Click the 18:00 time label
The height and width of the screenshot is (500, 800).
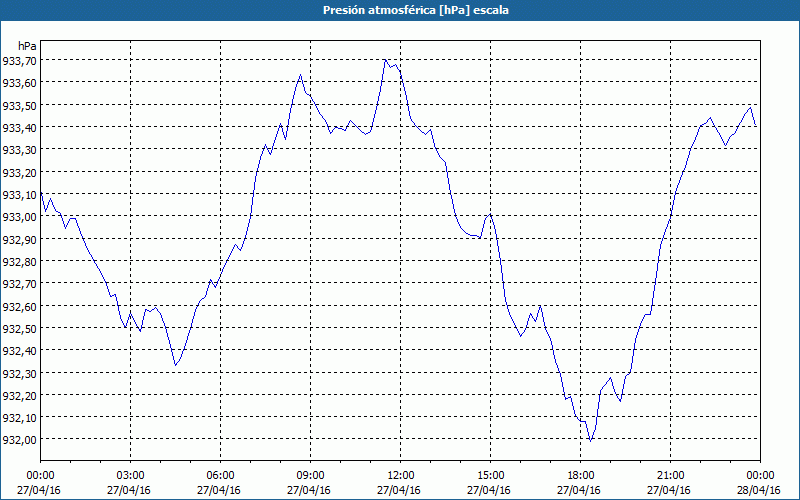[x=581, y=476]
